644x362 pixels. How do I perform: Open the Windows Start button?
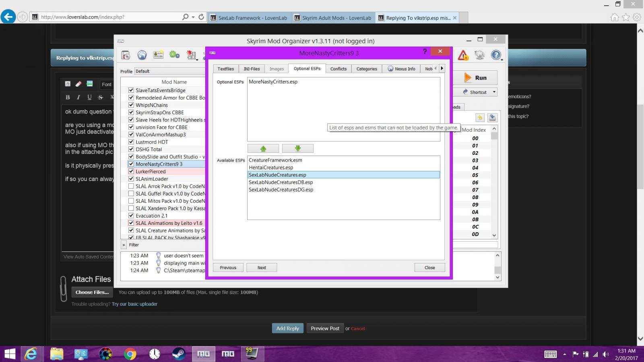(x=10, y=354)
